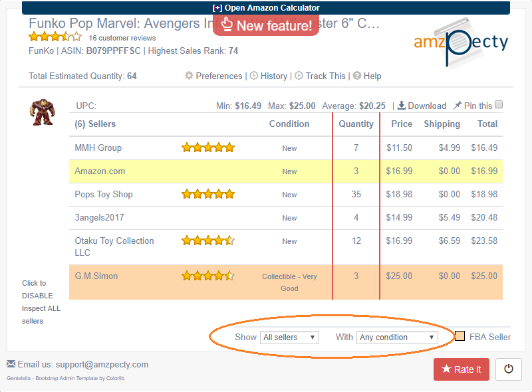Open the Show All sellers dropdown

[289, 338]
